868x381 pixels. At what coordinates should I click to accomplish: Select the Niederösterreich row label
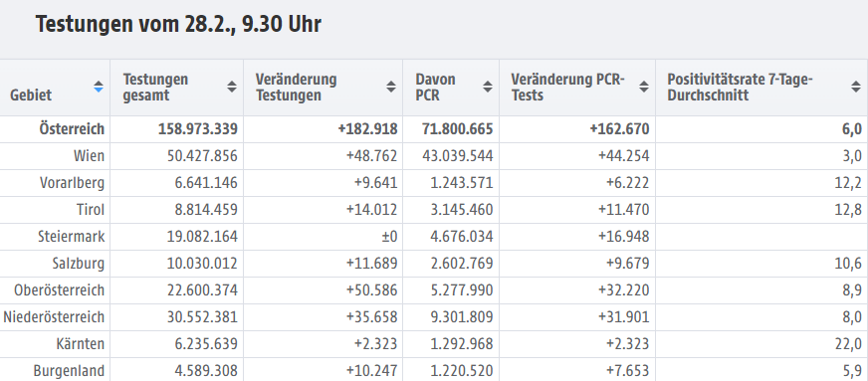click(54, 317)
